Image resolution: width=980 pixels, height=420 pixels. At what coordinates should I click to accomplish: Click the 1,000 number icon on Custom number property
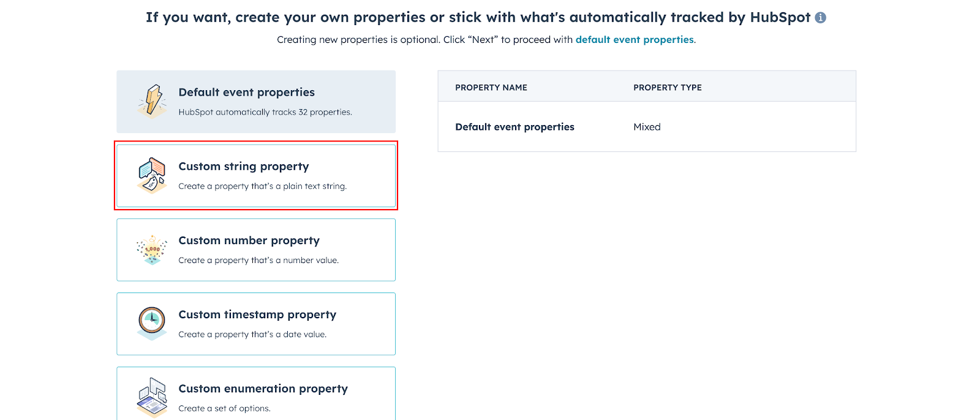click(x=152, y=250)
